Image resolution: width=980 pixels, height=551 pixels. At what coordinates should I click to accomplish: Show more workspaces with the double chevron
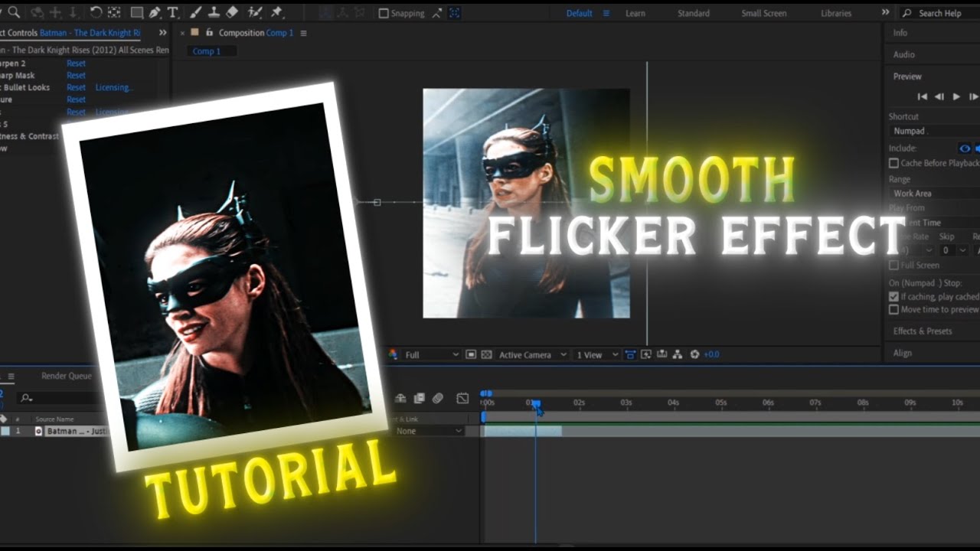tap(886, 13)
